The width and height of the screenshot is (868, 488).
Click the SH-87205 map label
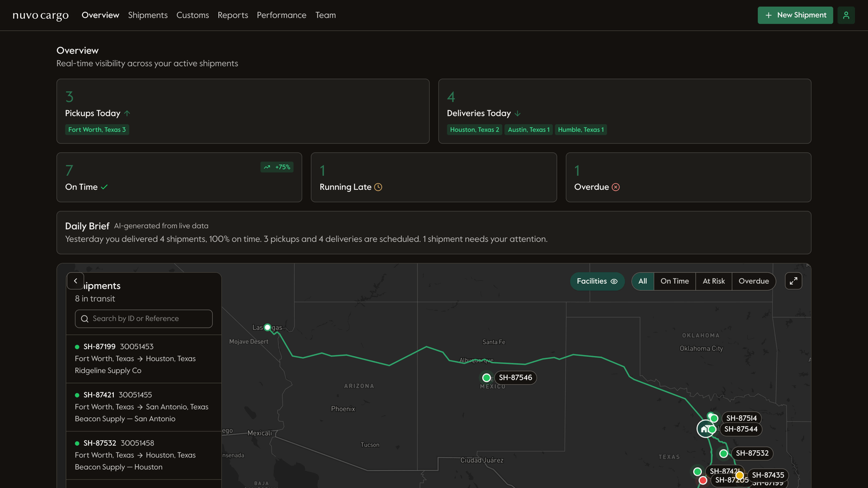[x=731, y=480]
